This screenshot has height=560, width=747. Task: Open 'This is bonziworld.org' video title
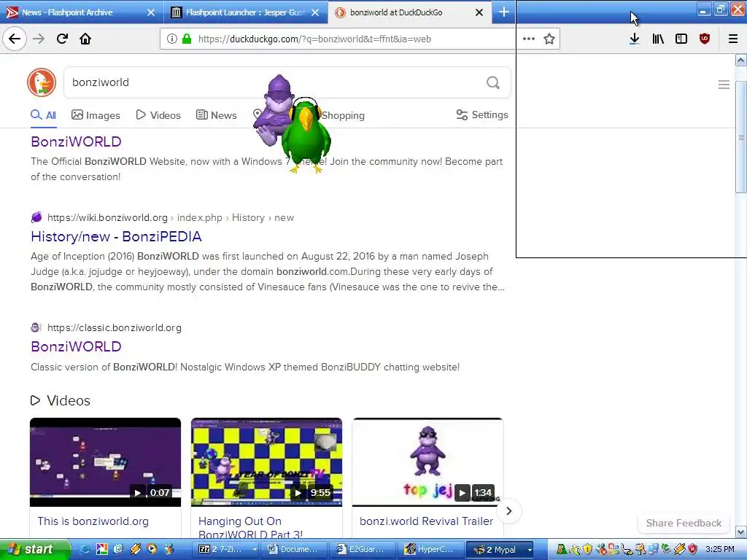[93, 521]
